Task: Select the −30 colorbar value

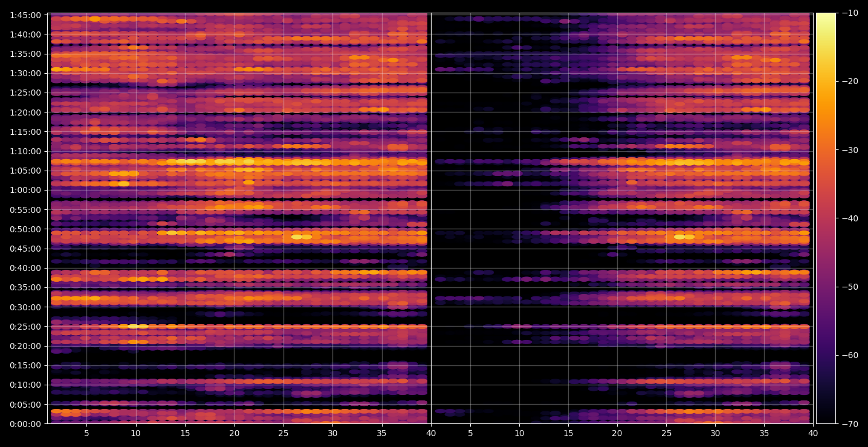Action: tap(850, 149)
